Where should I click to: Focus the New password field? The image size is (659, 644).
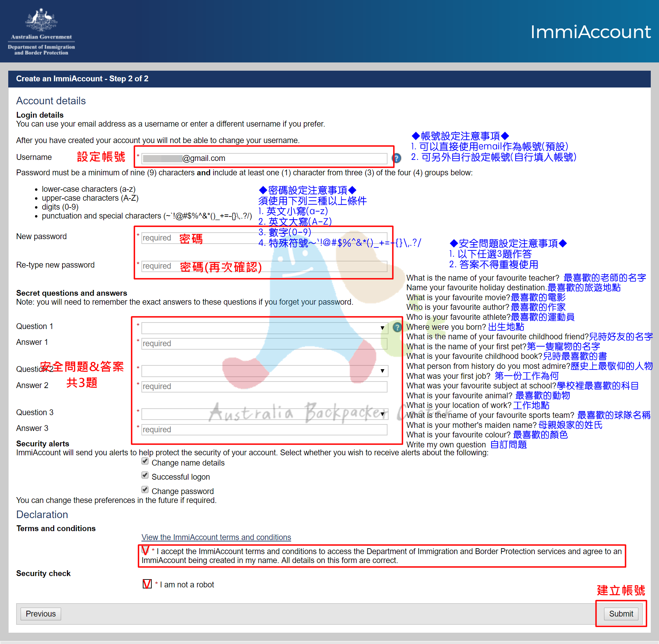pyautogui.click(x=264, y=238)
